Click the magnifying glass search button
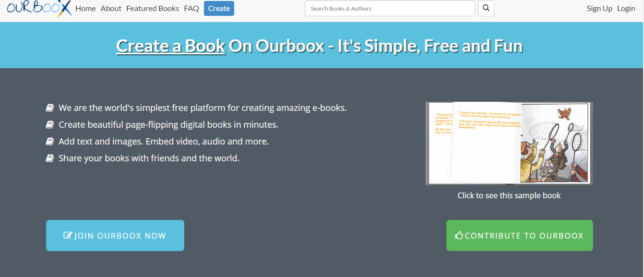 [x=486, y=8]
